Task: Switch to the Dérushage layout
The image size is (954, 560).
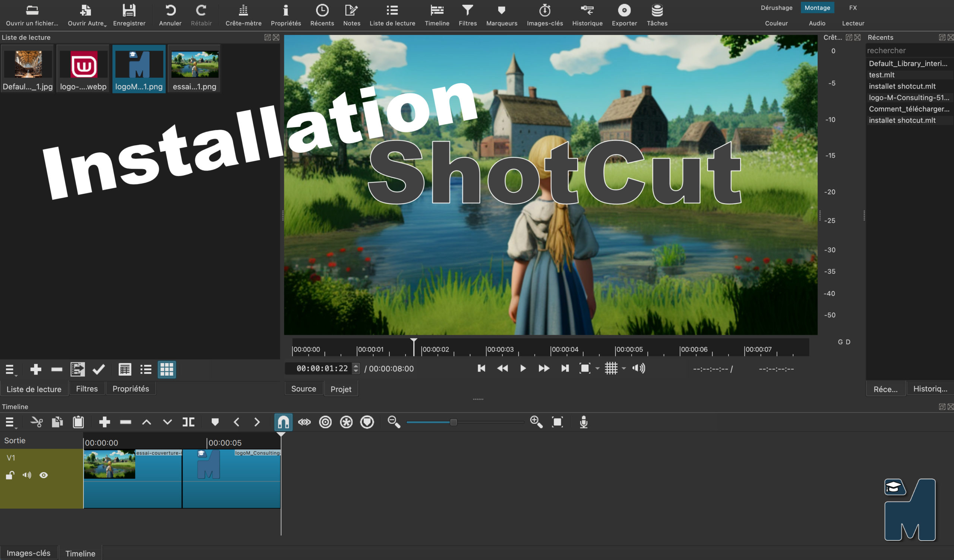Action: coord(777,7)
